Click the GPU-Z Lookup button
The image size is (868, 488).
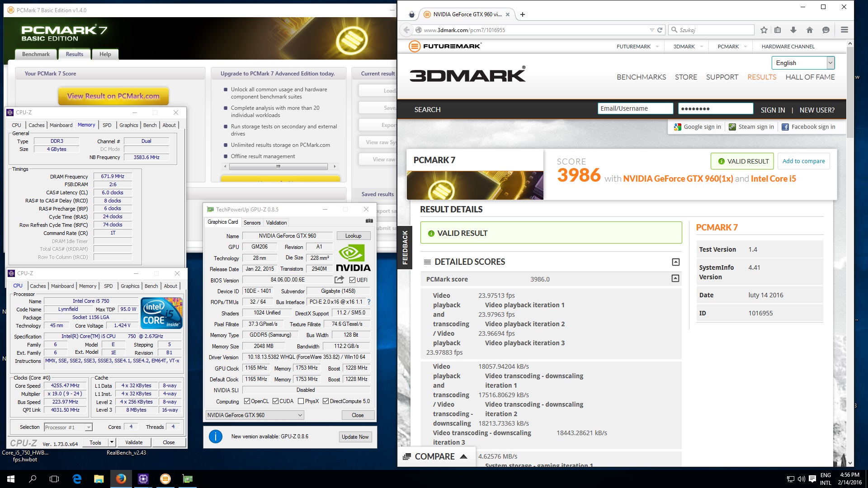353,236
